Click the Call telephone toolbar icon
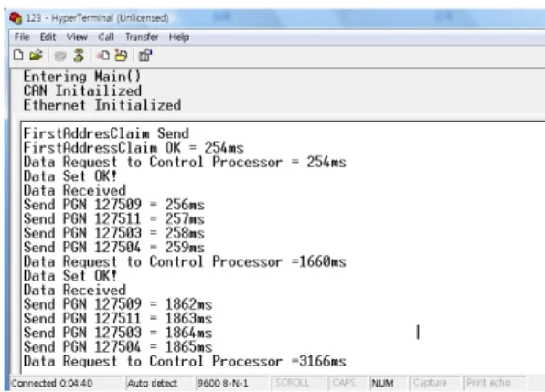This screenshot has width=545, height=392. [x=60, y=56]
